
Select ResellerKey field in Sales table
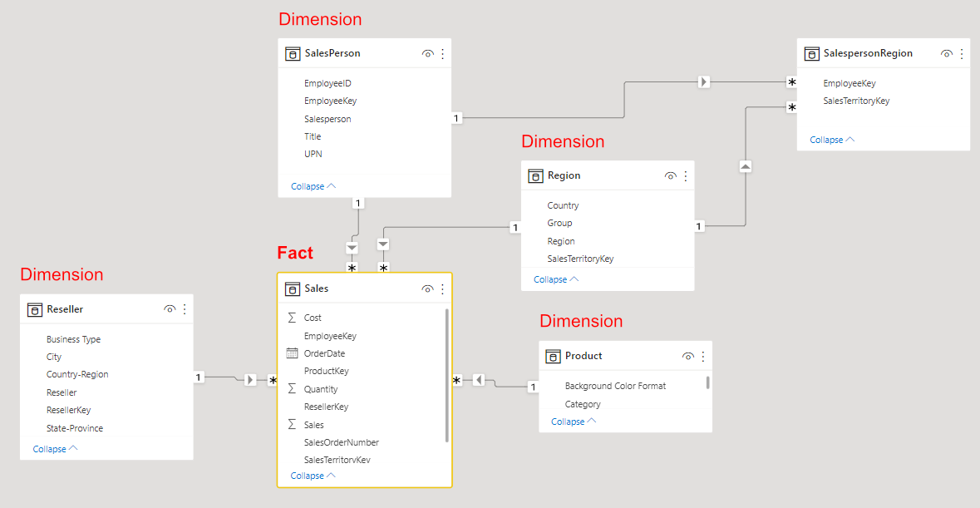(326, 406)
